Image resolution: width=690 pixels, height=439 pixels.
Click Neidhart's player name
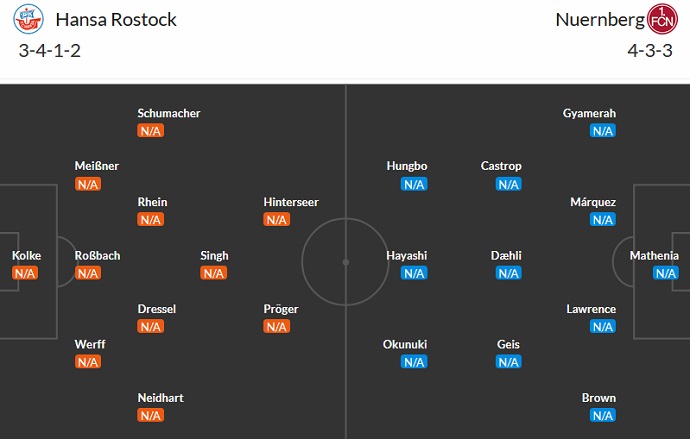[160, 398]
